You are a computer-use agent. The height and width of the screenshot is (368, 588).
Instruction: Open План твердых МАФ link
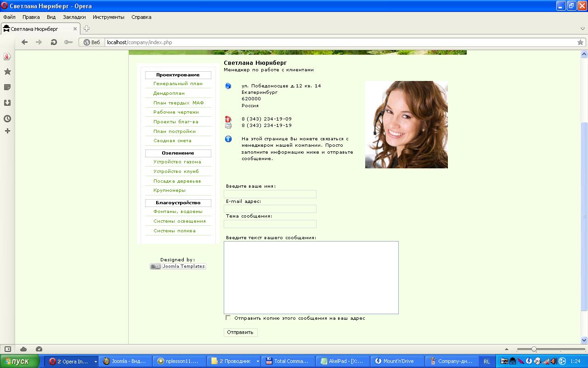(x=178, y=103)
